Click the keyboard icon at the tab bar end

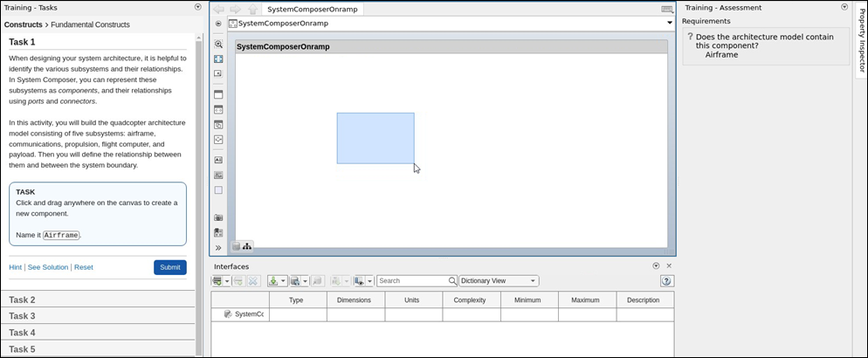(x=667, y=10)
